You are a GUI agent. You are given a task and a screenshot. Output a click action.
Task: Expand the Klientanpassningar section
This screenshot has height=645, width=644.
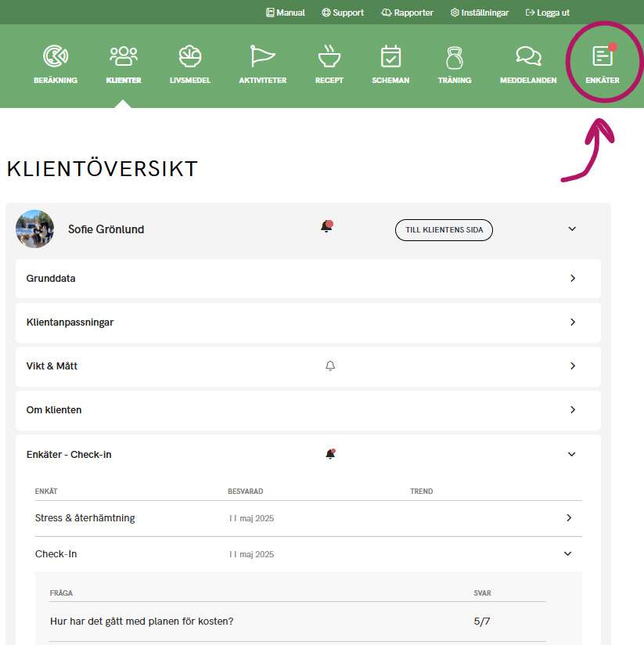(572, 322)
